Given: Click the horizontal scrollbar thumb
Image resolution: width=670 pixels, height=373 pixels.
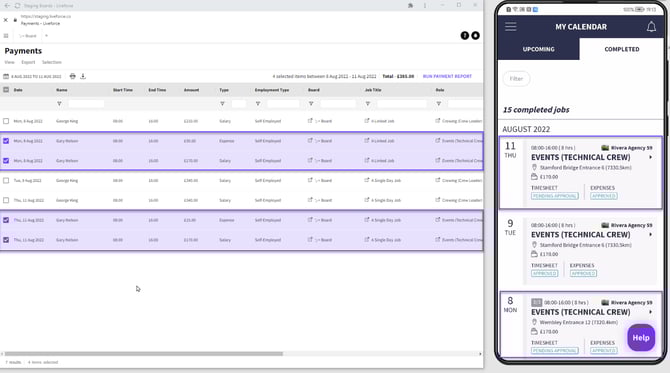Looking at the screenshot, I should click(144, 354).
